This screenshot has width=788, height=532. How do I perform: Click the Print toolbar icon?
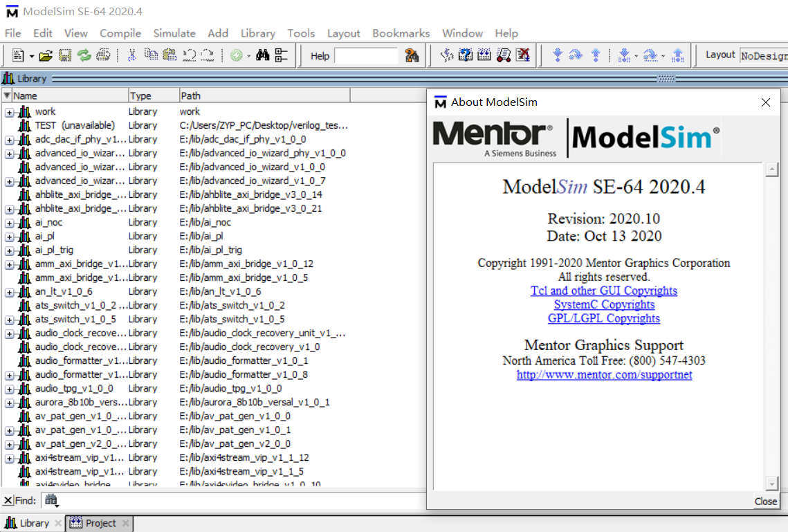click(103, 55)
